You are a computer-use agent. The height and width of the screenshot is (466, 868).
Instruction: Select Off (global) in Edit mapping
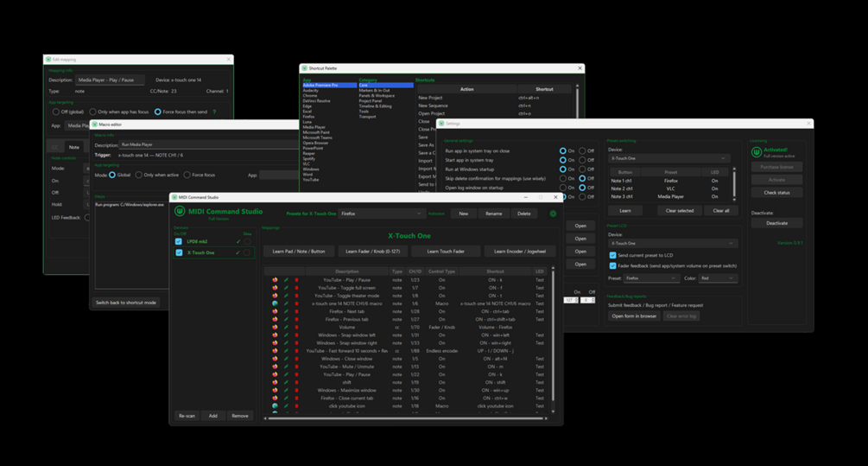click(56, 112)
